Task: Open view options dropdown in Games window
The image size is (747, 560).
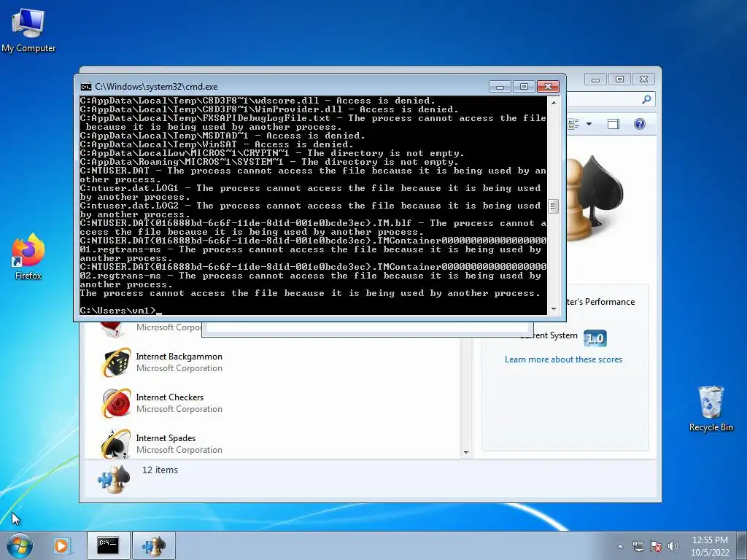Action: coord(589,124)
